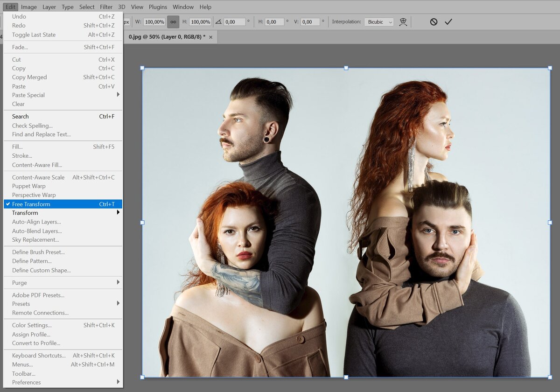560x392 pixels.
Task: Select the 0.jpg document tab
Action: pos(167,37)
